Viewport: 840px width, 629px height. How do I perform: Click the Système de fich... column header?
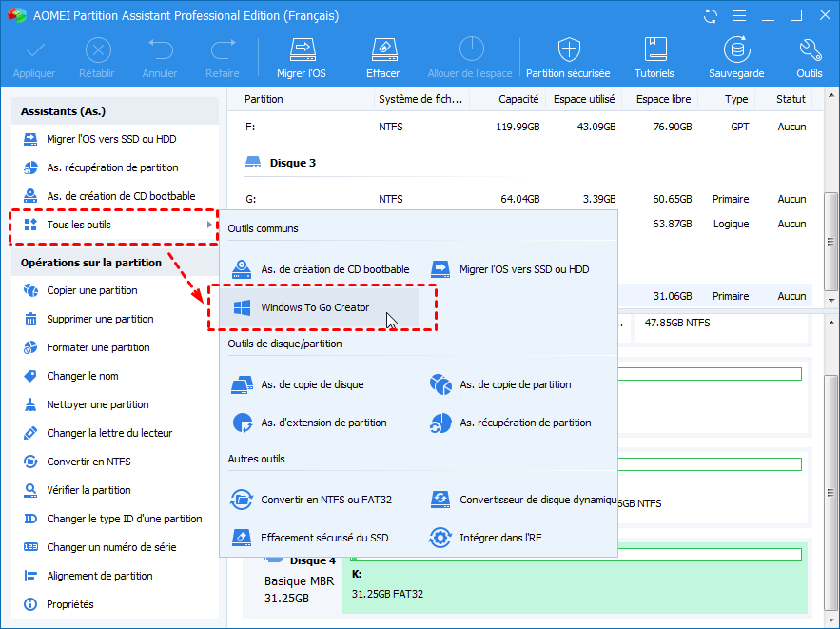(x=420, y=99)
